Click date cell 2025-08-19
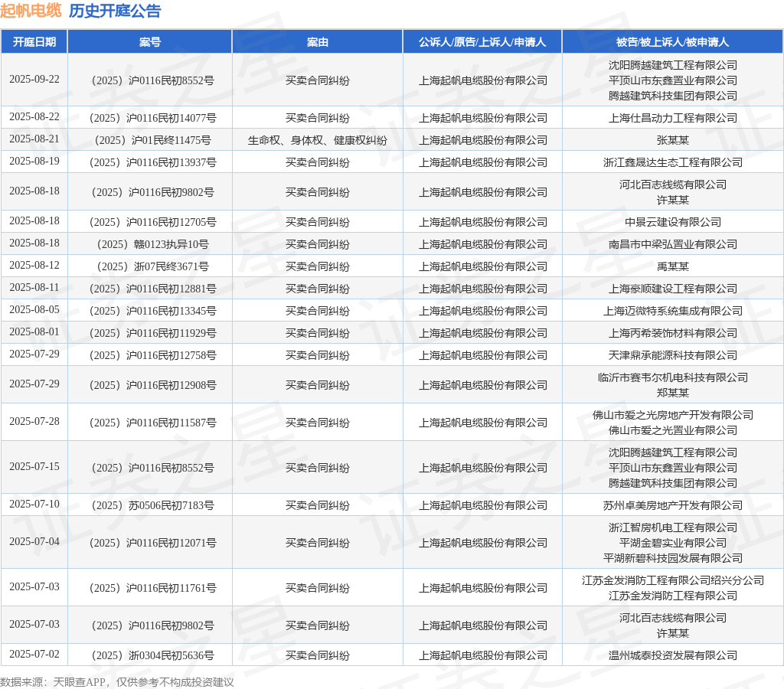The height and width of the screenshot is (689, 784). pyautogui.click(x=34, y=161)
